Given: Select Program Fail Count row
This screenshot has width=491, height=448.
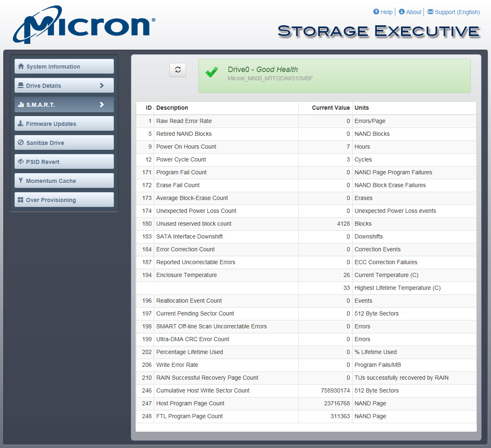Looking at the screenshot, I should [x=306, y=172].
